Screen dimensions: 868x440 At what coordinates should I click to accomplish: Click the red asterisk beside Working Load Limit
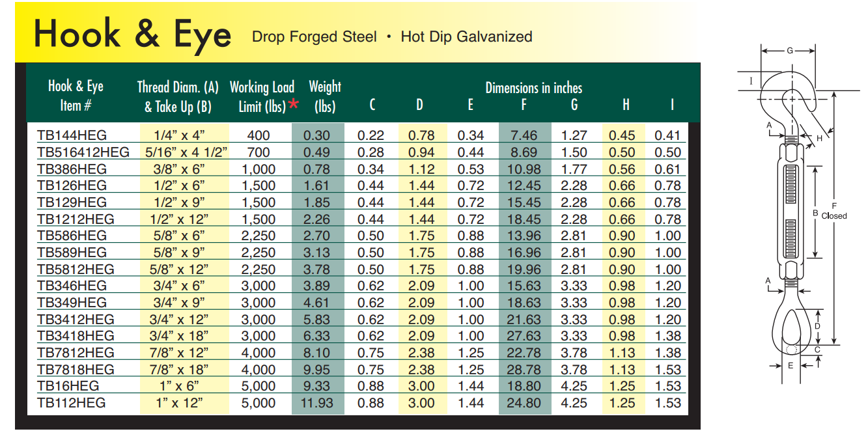point(294,103)
